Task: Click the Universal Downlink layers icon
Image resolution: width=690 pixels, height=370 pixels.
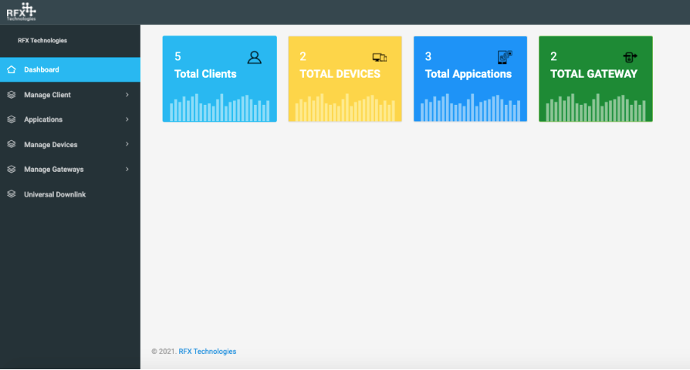Action: click(11, 194)
